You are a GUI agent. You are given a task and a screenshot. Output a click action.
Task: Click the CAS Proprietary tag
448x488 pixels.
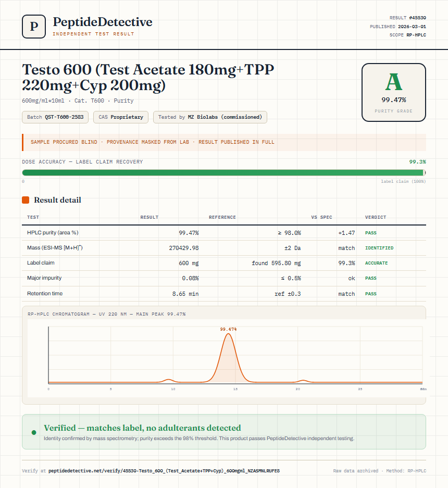click(x=121, y=117)
